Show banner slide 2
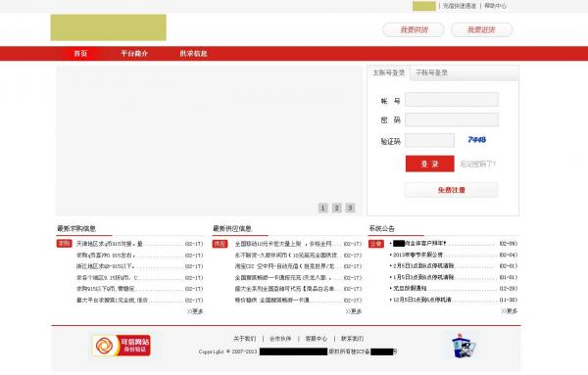Viewport: 588px width, 375px height. click(x=337, y=208)
